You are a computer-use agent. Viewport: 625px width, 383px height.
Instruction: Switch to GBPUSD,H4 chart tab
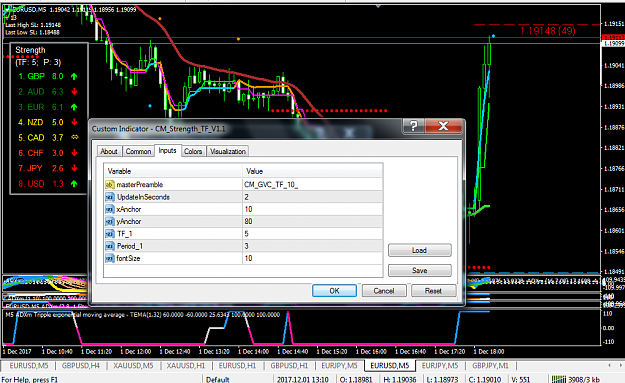(x=81, y=365)
